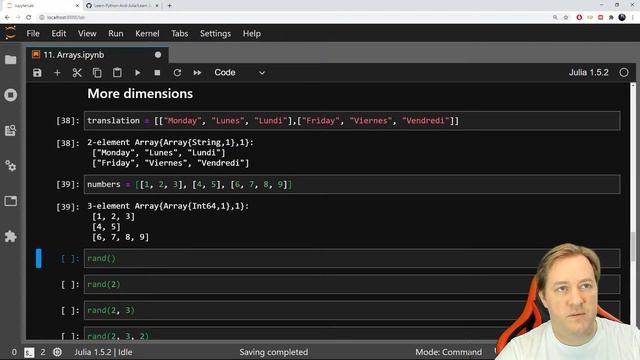Open the Run menu
640x360 pixels.
[116, 33]
